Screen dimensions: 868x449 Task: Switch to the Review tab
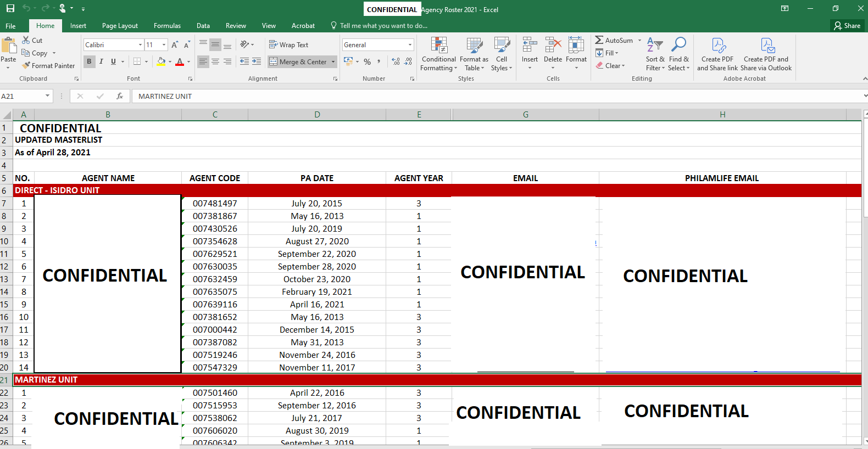tap(236, 26)
